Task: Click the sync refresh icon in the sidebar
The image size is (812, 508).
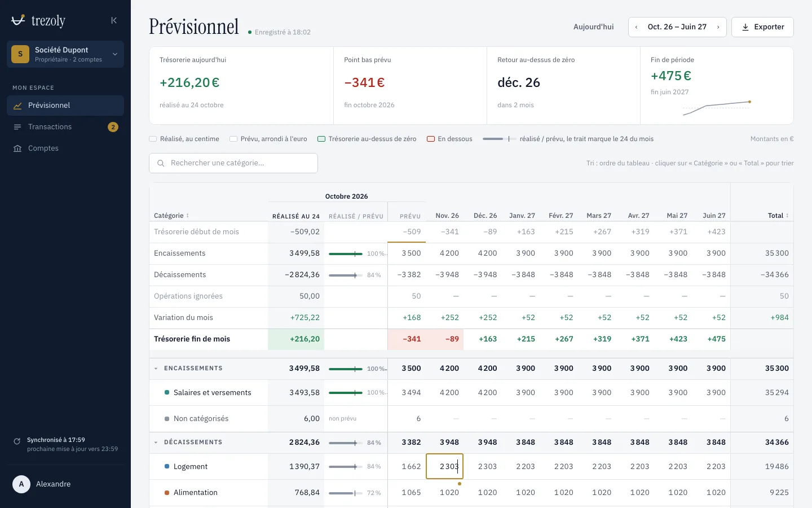Action: point(17,441)
